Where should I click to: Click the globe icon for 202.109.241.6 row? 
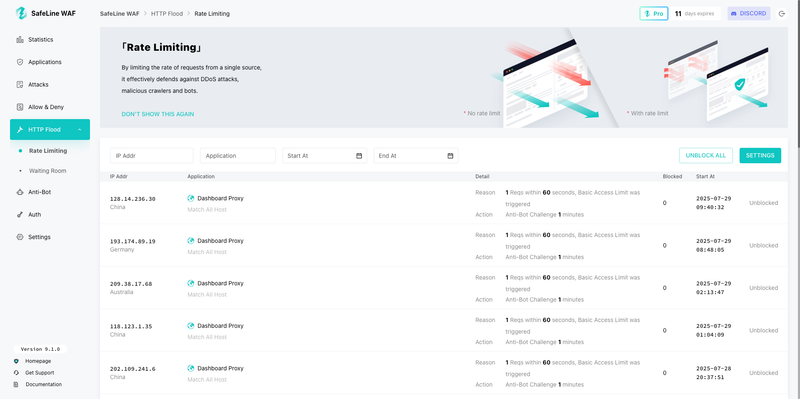(x=191, y=368)
